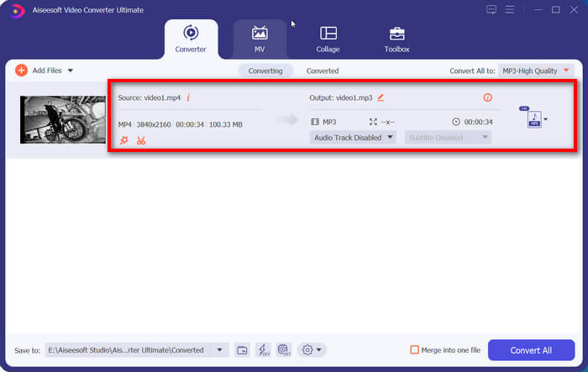Viewport: 588px width, 372px height.
Task: Click the output resolution icon
Action: [373, 122]
